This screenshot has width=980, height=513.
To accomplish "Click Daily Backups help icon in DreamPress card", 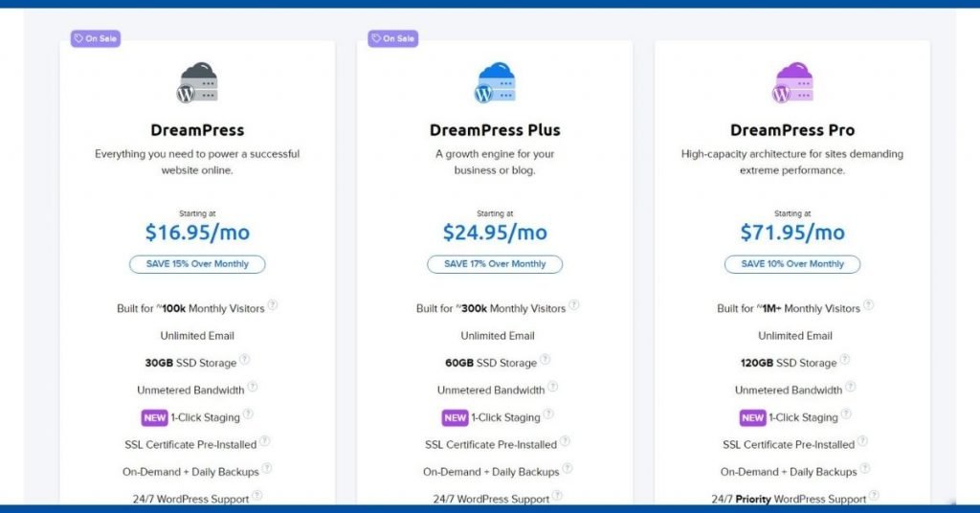I will click(267, 469).
